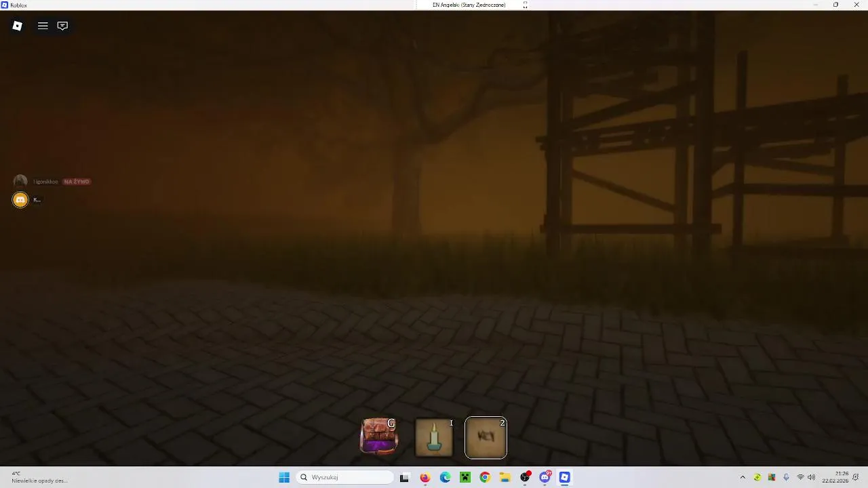Equip the candle in hotbar slot 1
Screen dimensions: 868x488
[434, 437]
